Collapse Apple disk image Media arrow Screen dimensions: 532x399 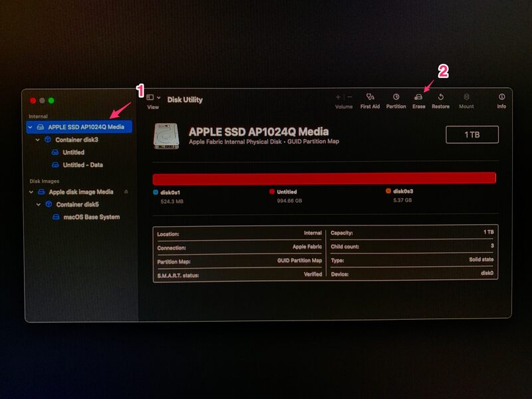31,192
